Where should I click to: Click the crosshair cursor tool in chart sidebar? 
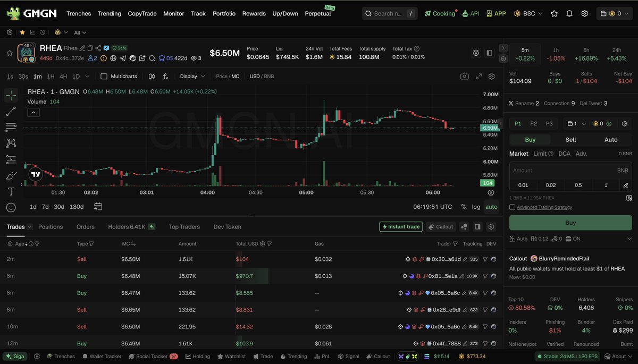(11, 96)
